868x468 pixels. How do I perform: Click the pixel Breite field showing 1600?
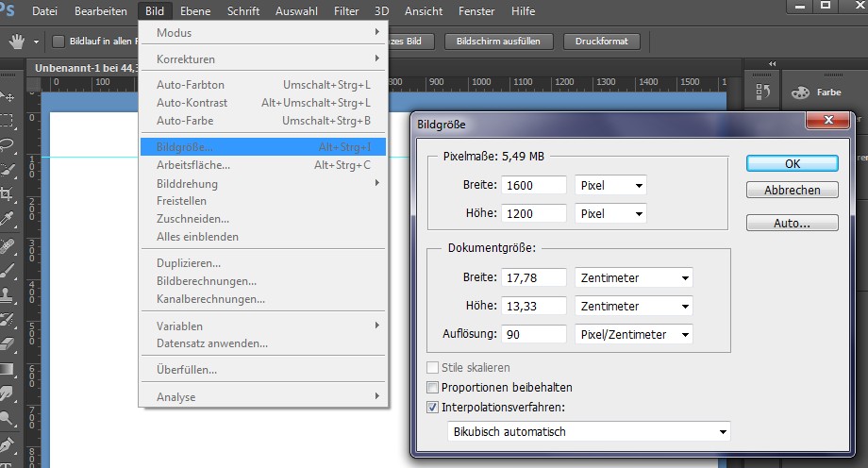534,186
